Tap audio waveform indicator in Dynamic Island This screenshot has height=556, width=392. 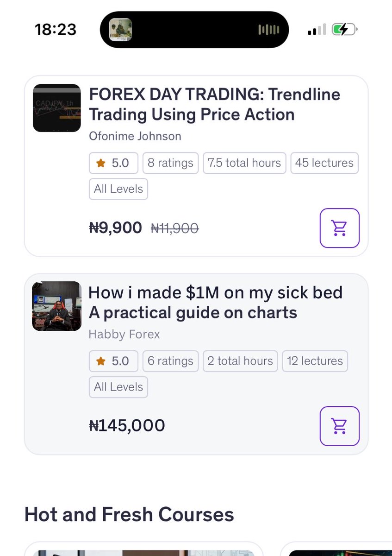coord(268,30)
